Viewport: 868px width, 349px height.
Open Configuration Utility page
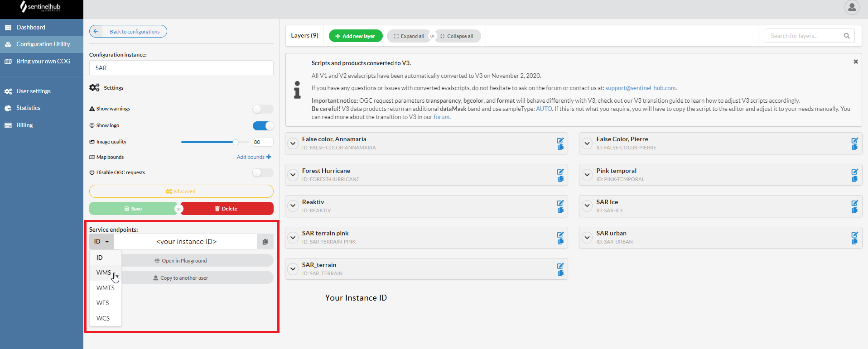[42, 44]
